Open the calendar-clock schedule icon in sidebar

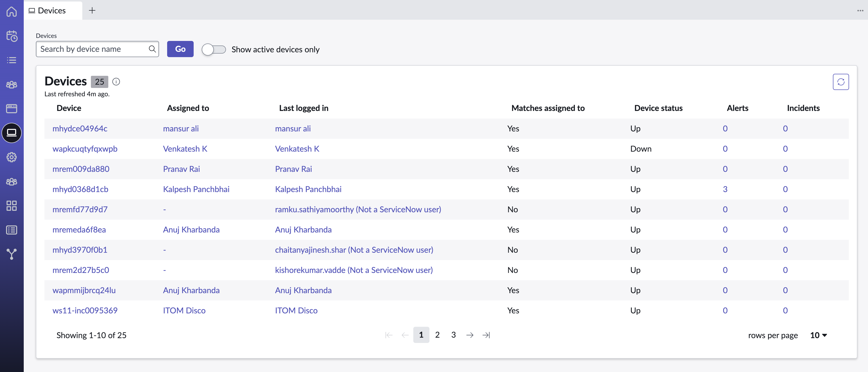click(11, 36)
